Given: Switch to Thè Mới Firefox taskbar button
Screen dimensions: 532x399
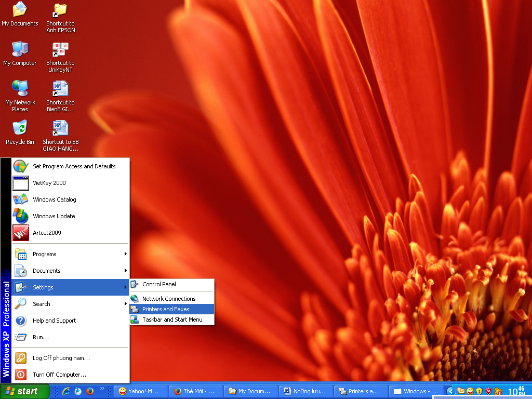Looking at the screenshot, I should [196, 391].
